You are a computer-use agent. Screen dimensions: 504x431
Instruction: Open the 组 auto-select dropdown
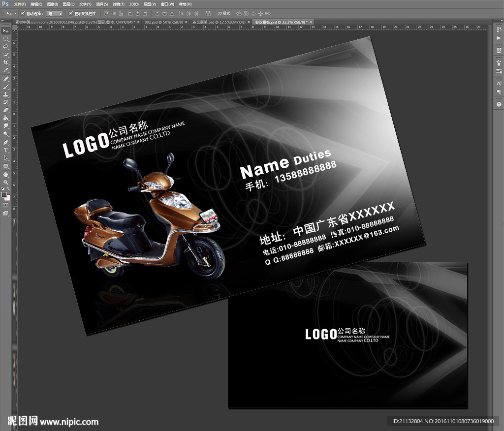point(54,13)
